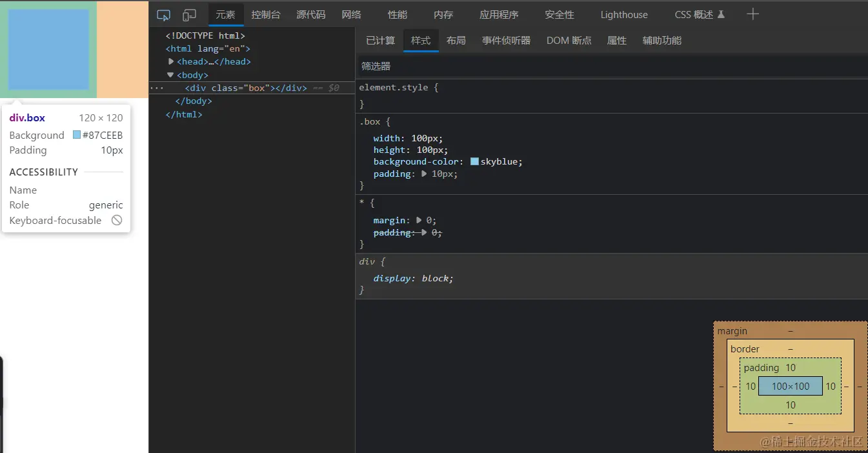This screenshot has width=868, height=453.
Task: Click the skyblue color swatch in styles
Action: pyautogui.click(x=474, y=161)
